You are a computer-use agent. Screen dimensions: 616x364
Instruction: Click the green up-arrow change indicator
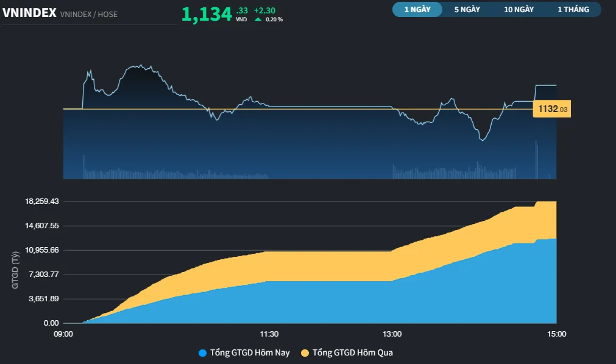point(258,19)
